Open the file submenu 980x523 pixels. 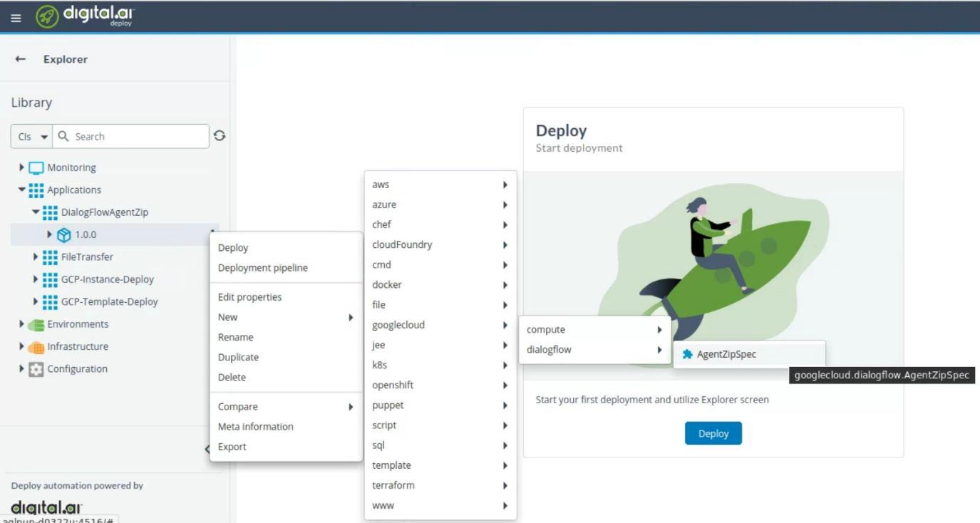440,304
